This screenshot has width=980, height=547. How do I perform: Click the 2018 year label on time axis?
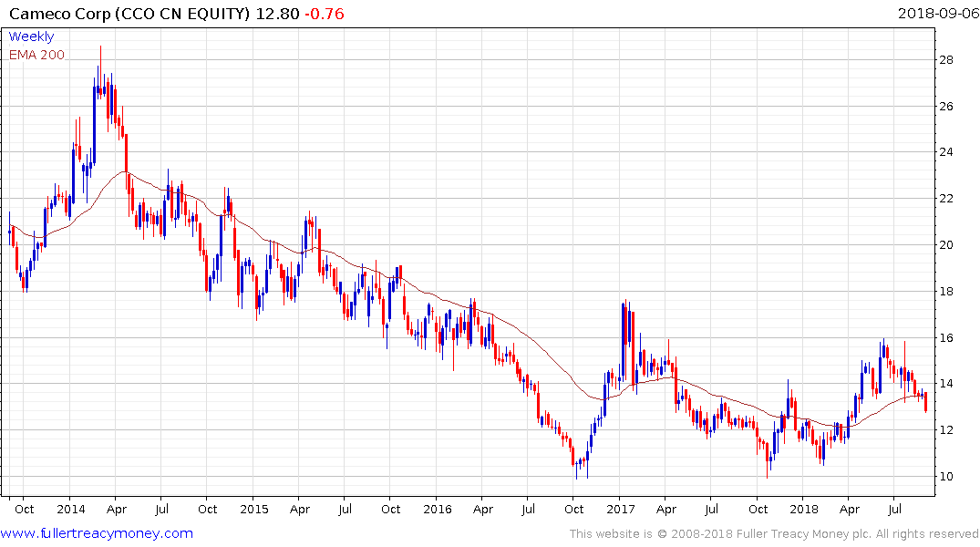tap(804, 509)
